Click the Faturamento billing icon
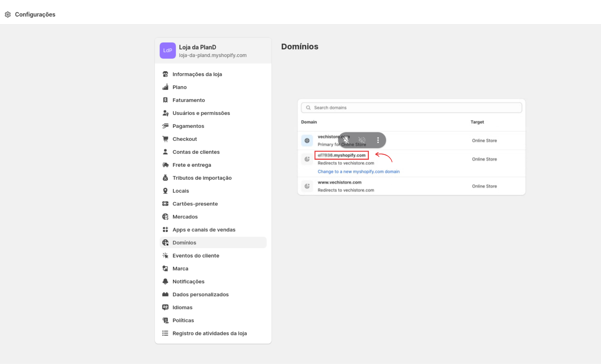Screen dimensions: 601x364 pos(165,100)
